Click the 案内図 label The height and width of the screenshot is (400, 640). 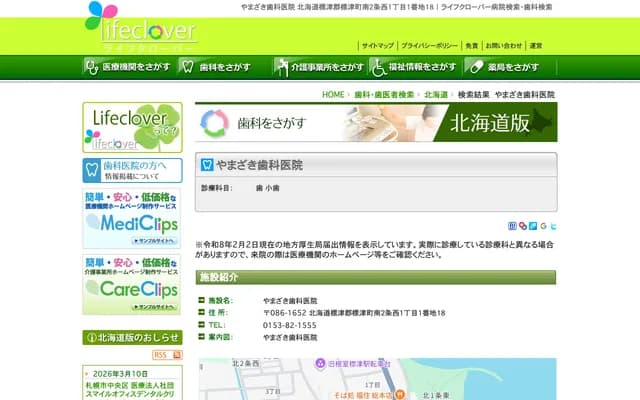click(x=220, y=337)
